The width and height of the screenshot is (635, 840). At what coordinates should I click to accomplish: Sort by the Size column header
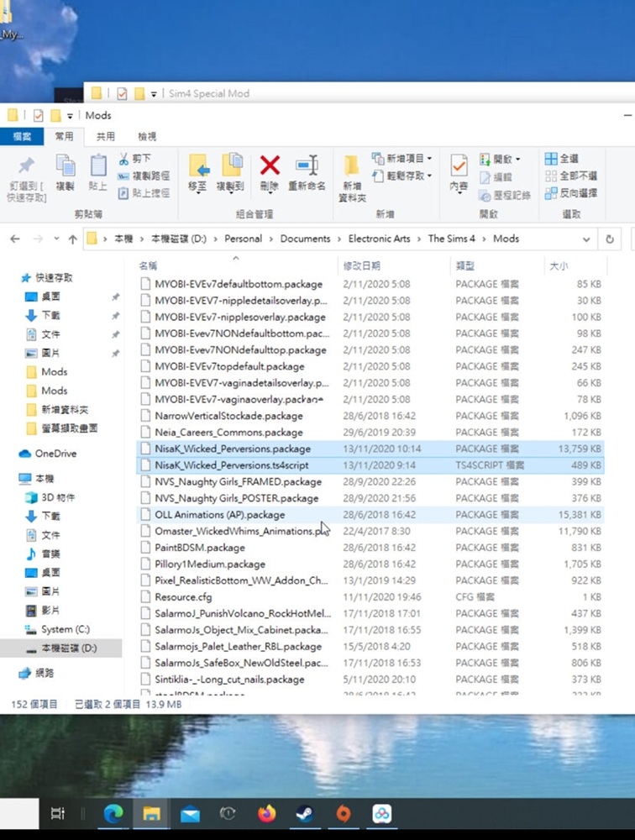click(x=575, y=265)
